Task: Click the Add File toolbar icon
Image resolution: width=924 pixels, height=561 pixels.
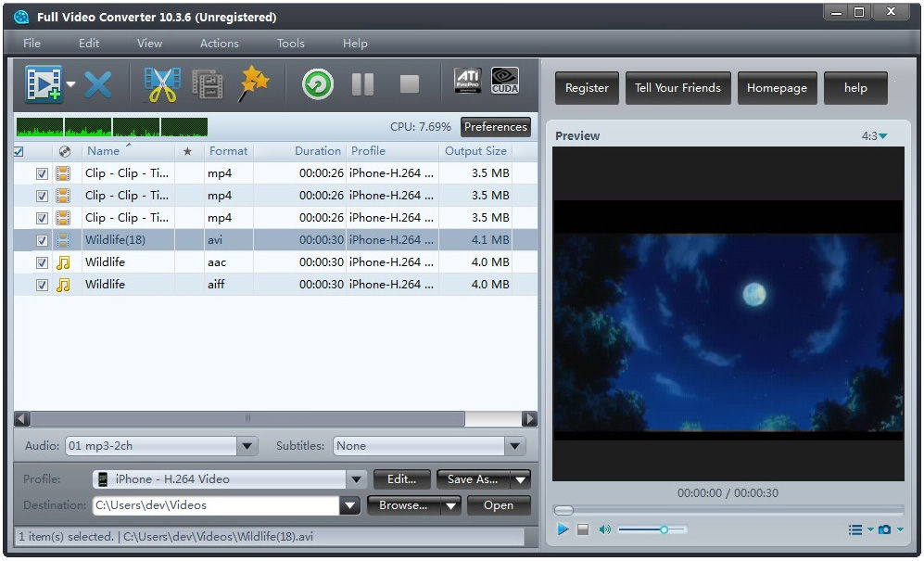Action: (44, 84)
